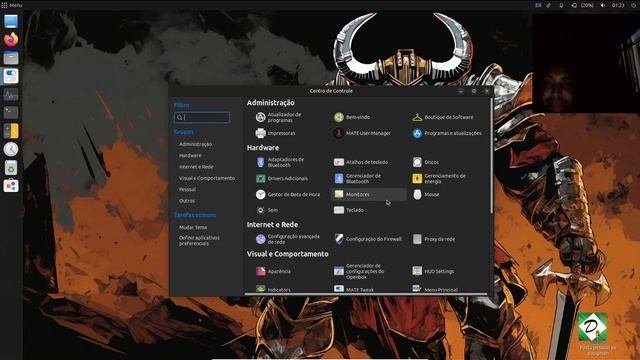
Task: Click Definir aplicativos preferenciais task
Action: pos(199,240)
